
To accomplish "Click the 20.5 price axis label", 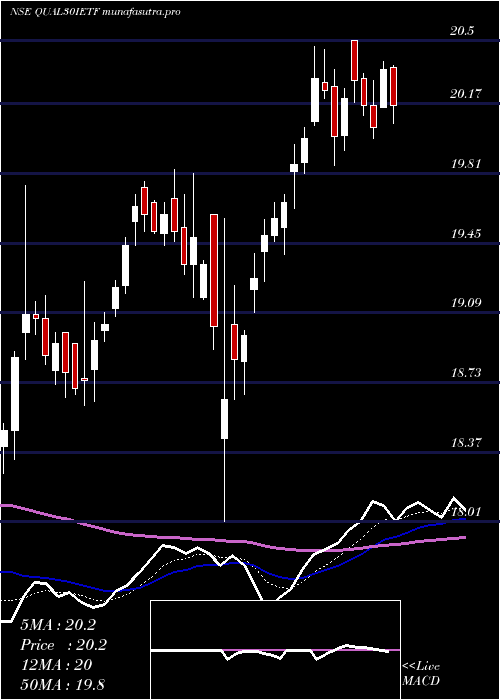I will point(462,31).
